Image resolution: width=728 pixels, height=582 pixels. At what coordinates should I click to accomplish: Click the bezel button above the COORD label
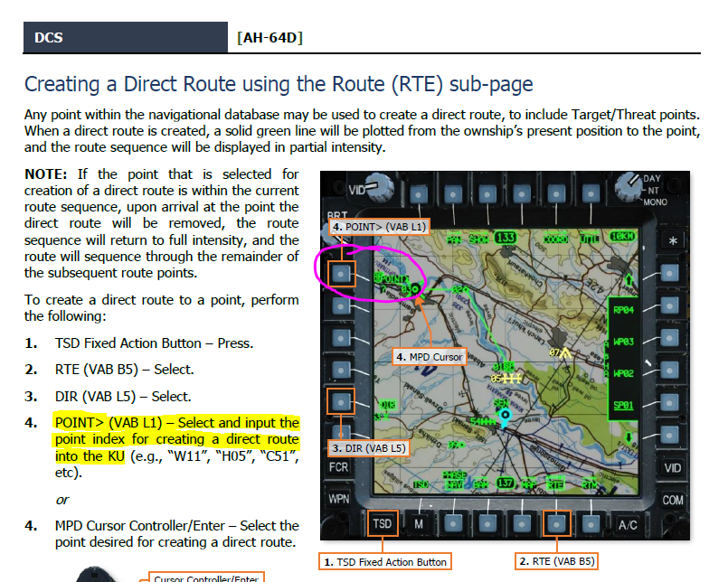point(556,194)
